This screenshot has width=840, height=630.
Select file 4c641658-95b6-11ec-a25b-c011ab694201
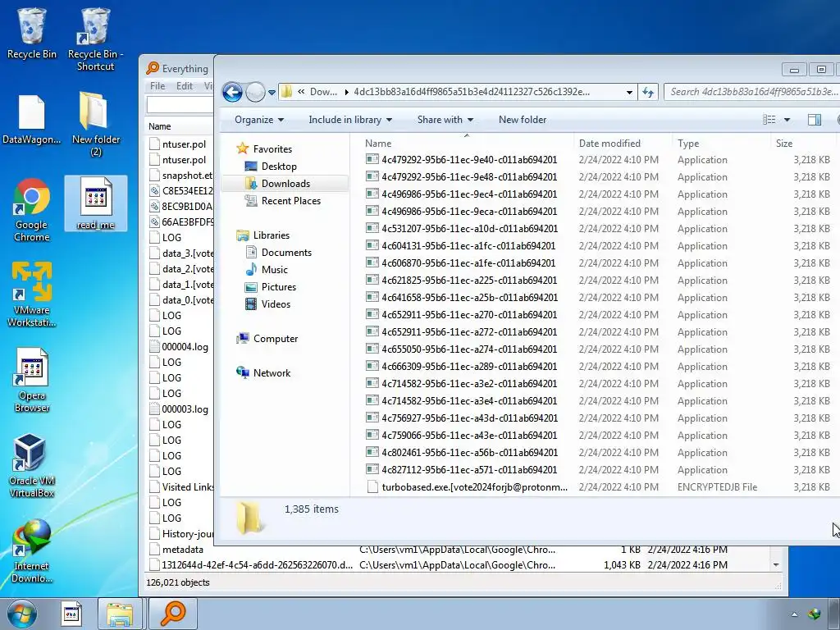point(470,297)
